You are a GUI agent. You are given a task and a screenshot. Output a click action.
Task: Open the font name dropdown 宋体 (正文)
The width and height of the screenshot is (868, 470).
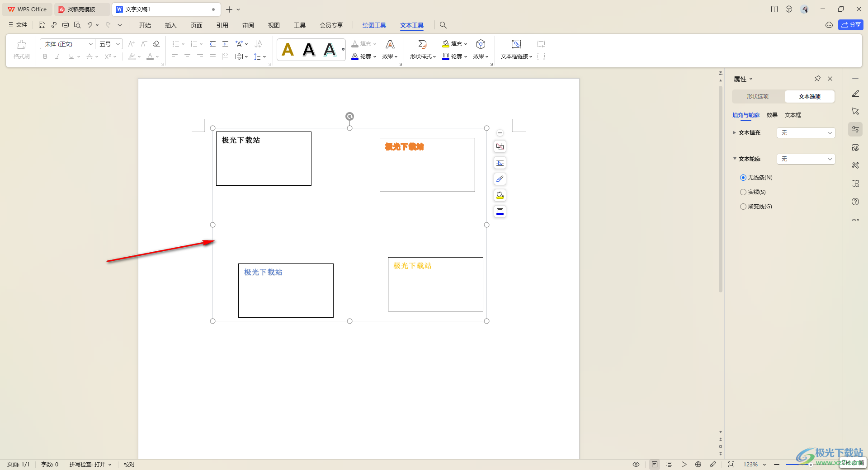[x=67, y=44]
